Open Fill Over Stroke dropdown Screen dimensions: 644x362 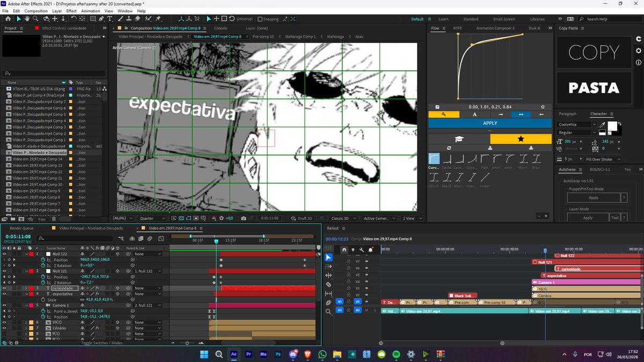pos(604,159)
